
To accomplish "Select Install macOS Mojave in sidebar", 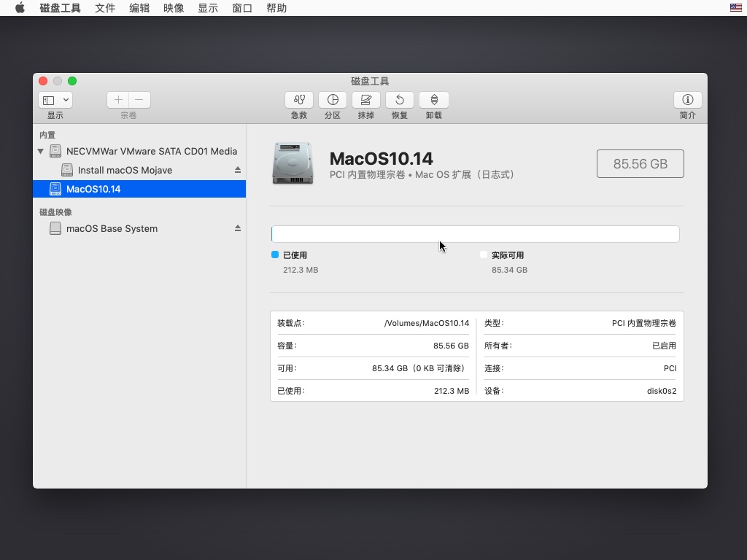I will point(125,170).
